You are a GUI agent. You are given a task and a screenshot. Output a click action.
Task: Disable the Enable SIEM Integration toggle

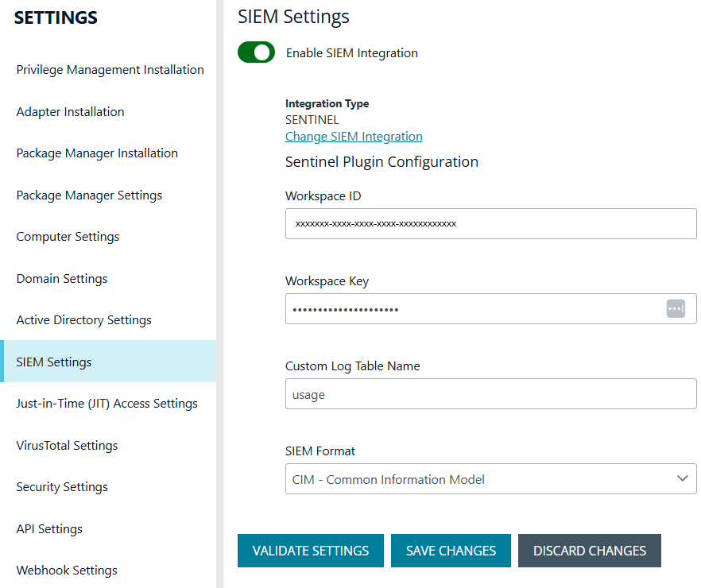click(256, 52)
